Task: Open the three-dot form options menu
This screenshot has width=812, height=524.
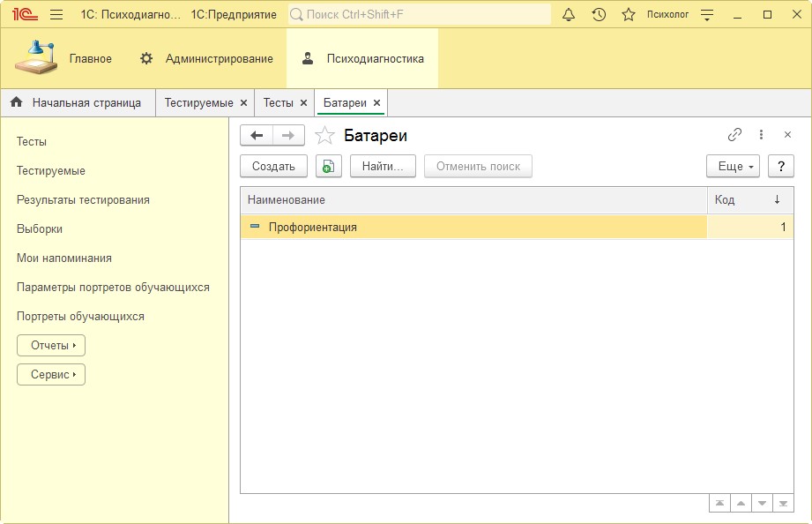Action: [762, 135]
